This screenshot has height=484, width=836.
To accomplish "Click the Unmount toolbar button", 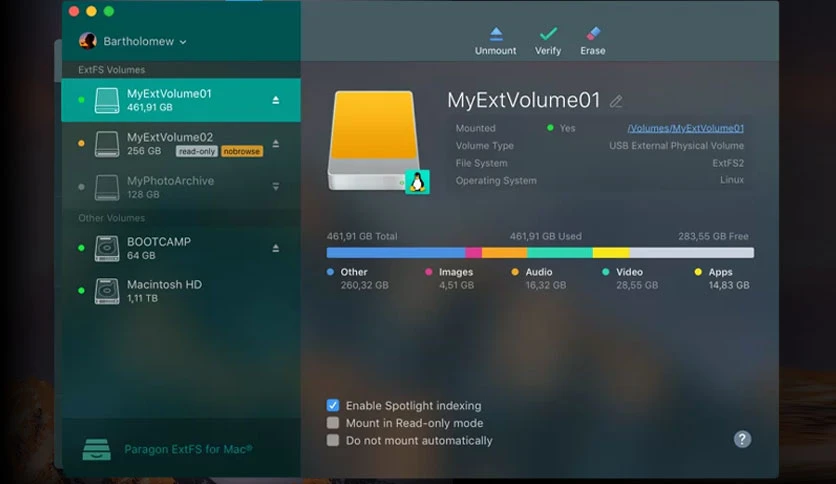I will [495, 41].
